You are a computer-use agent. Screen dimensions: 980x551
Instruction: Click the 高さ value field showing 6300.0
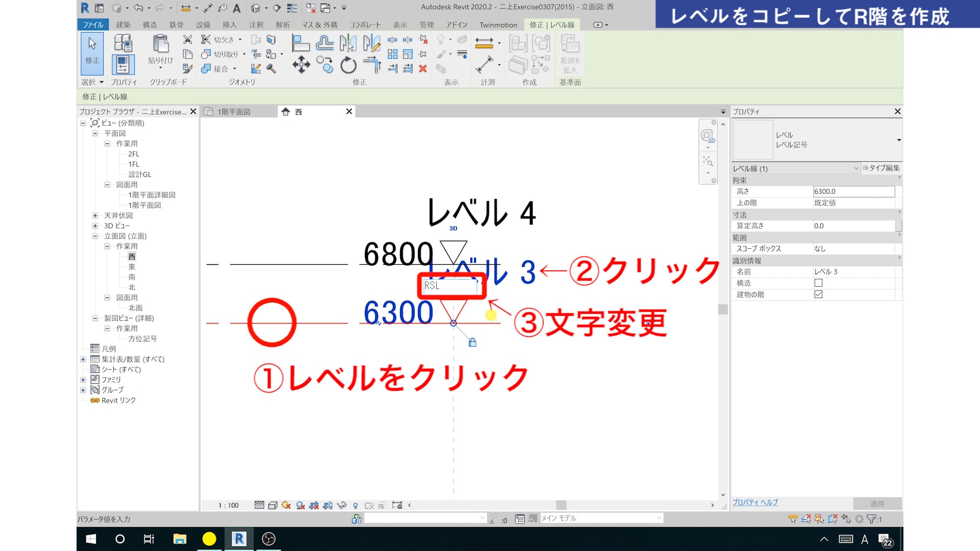click(853, 191)
